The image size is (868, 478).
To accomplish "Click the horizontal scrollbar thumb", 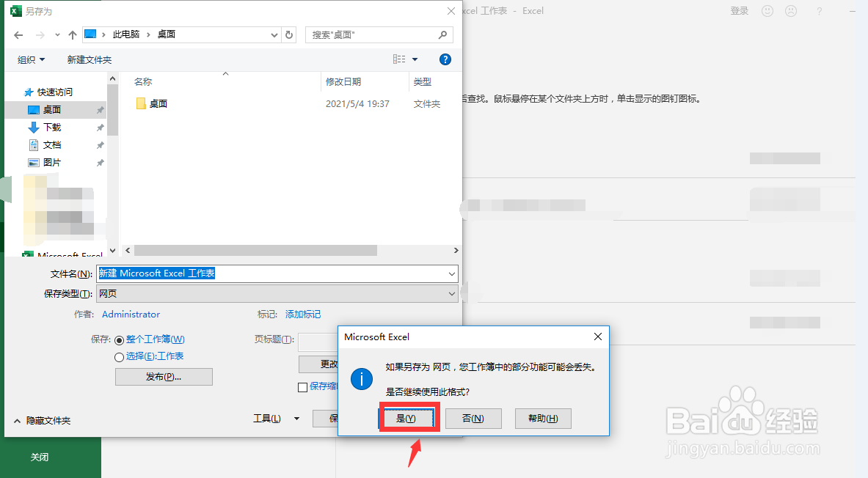I will point(255,251).
